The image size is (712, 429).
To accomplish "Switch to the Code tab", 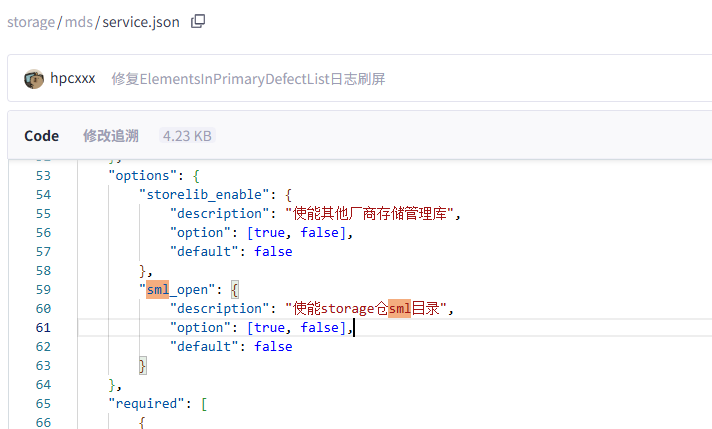I will coord(41,136).
